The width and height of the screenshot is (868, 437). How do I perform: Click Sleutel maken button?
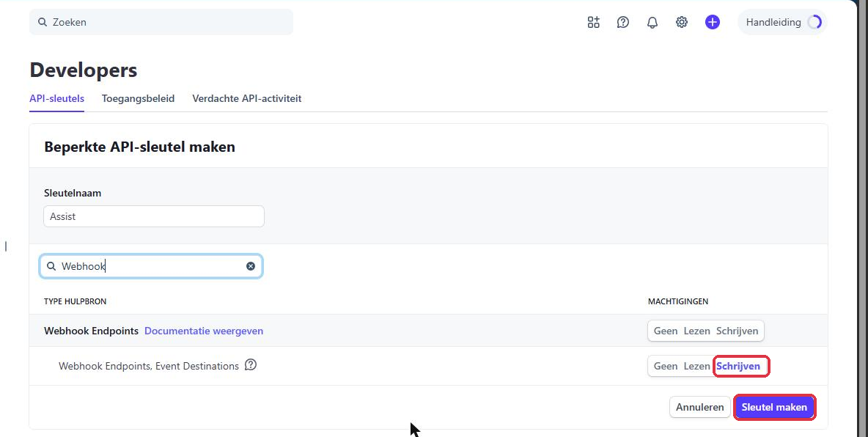click(x=774, y=407)
